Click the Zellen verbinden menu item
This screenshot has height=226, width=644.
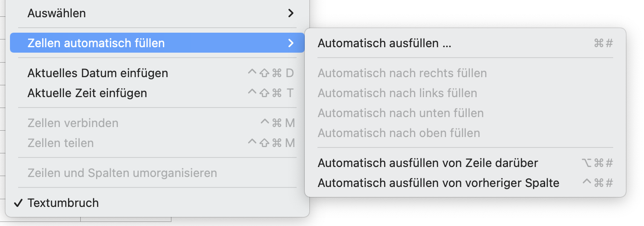pyautogui.click(x=73, y=123)
